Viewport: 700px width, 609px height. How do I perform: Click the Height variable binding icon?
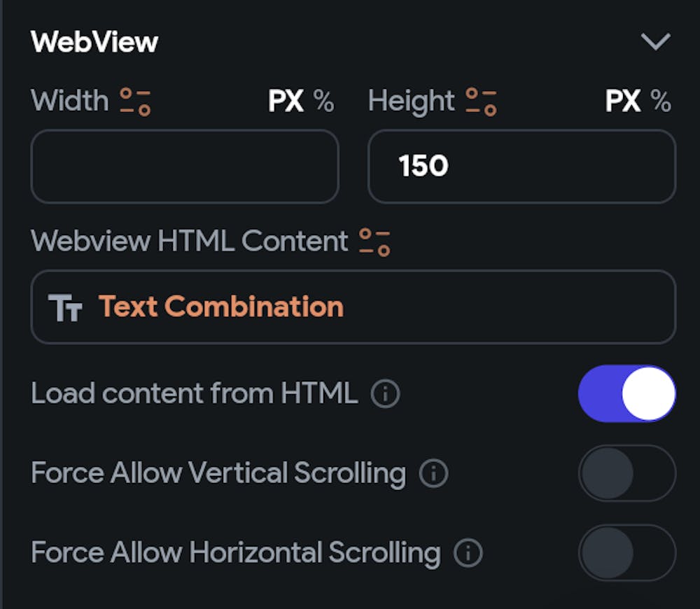tap(482, 101)
